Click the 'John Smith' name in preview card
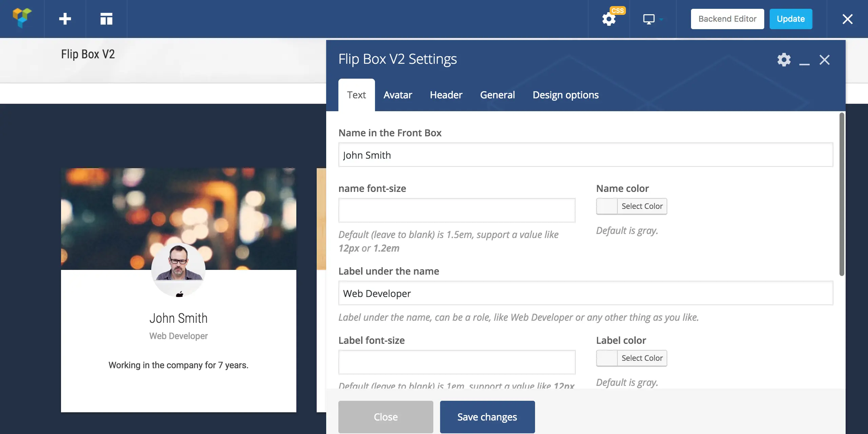This screenshot has height=434, width=868. coord(178,318)
